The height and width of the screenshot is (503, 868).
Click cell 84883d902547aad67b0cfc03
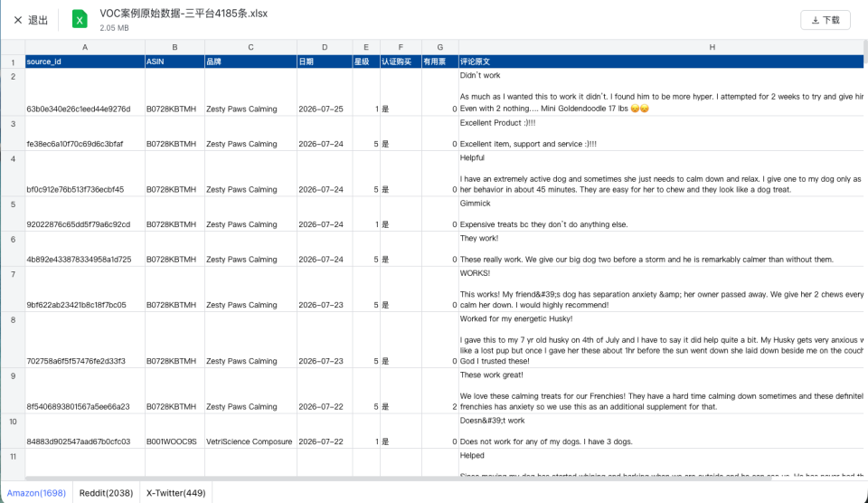[85, 431]
